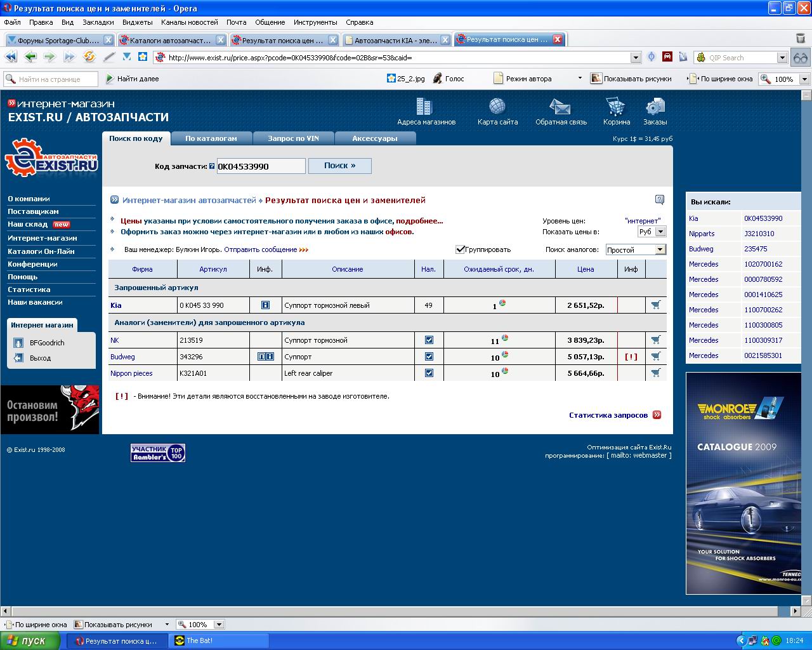Open info icon for Kia article

pyautogui.click(x=265, y=305)
